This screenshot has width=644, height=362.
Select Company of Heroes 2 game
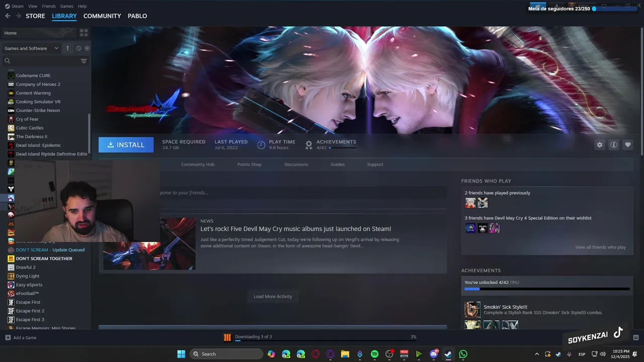pyautogui.click(x=38, y=84)
